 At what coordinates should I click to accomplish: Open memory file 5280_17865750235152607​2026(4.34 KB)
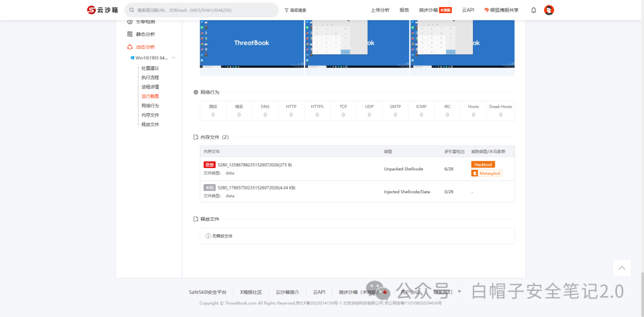[x=256, y=188]
